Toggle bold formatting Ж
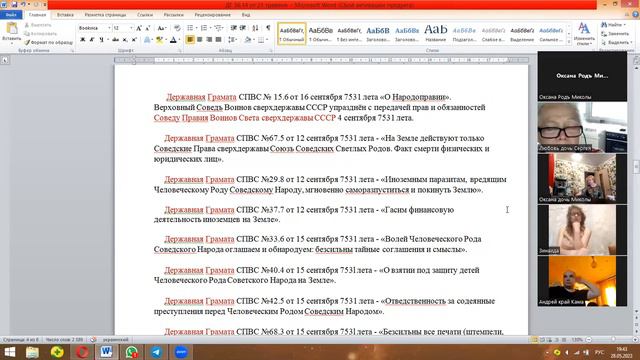Image resolution: width=640 pixels, height=360 pixels. pos(82,40)
